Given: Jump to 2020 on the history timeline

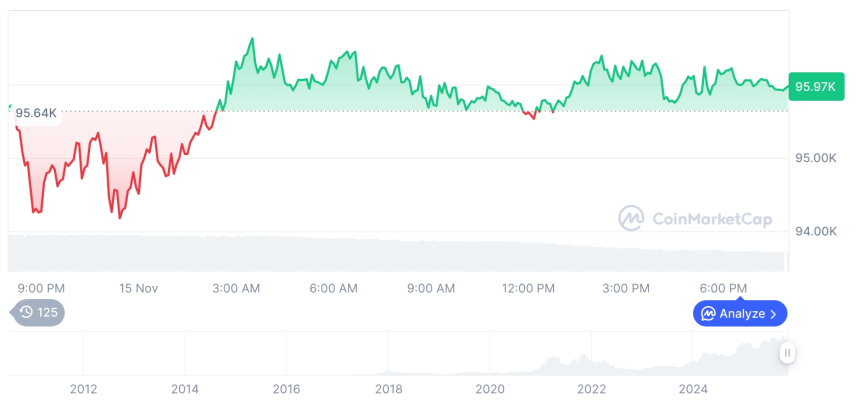Looking at the screenshot, I should coord(489,388).
